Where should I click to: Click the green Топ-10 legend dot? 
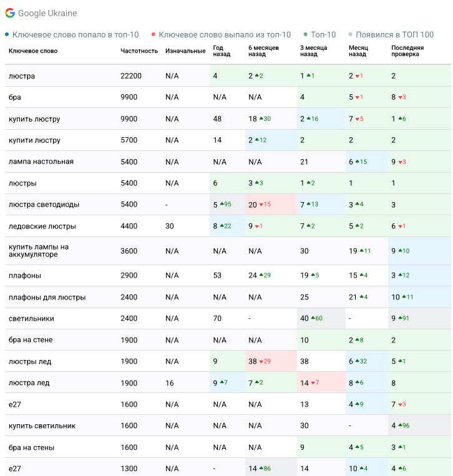(x=305, y=35)
